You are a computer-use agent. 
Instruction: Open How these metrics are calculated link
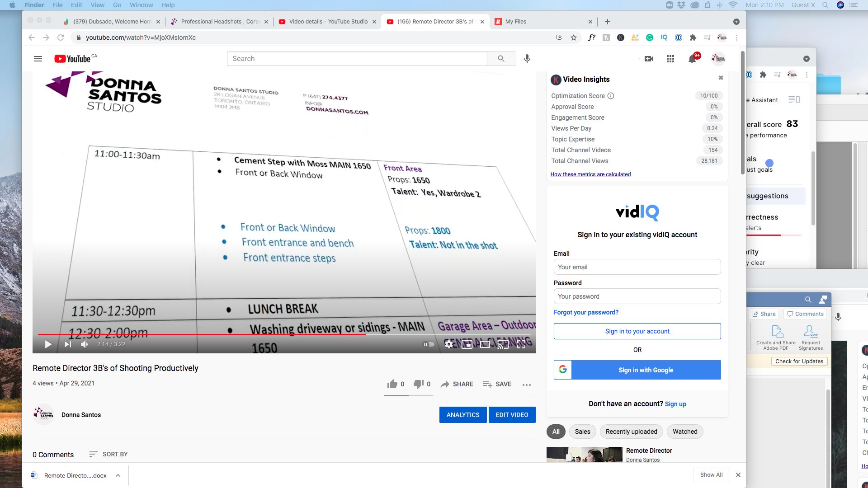click(590, 174)
